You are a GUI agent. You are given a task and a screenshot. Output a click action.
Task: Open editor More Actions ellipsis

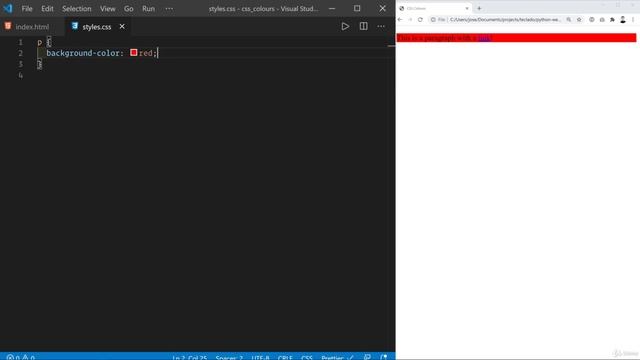coord(381,27)
